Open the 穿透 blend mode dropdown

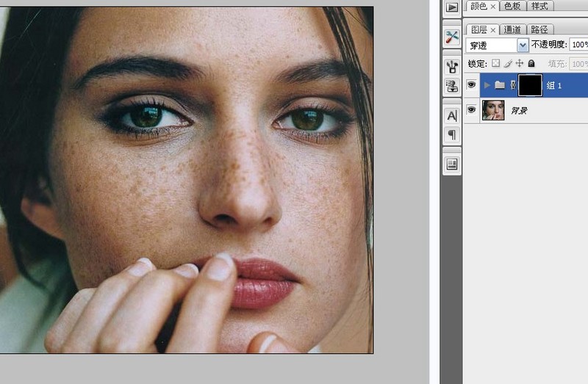pos(523,45)
